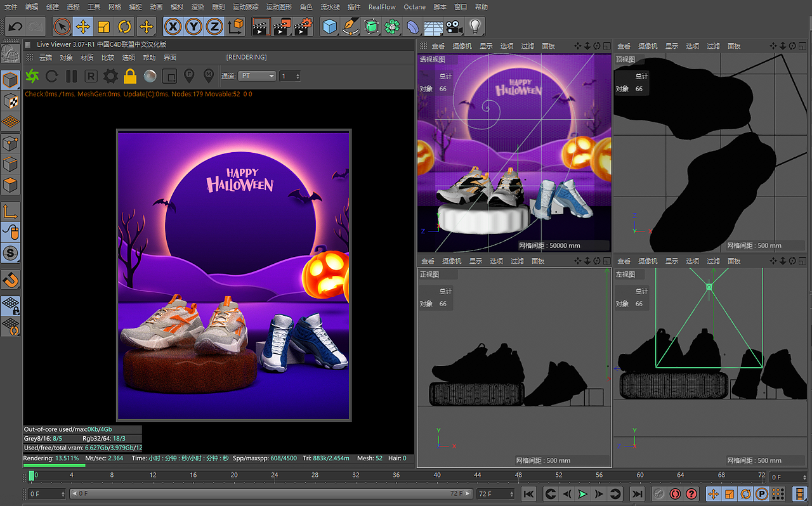Go to end of animation
Image resolution: width=812 pixels, height=506 pixels.
(x=638, y=494)
